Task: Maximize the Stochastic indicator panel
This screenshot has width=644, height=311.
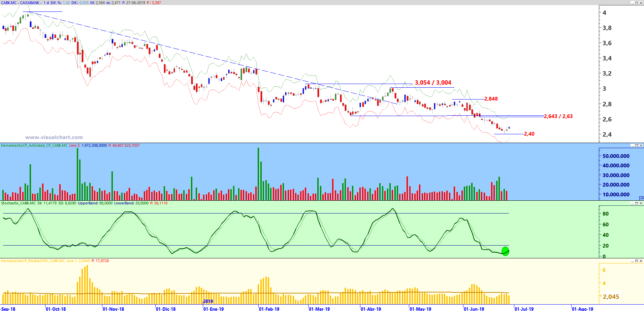Action: pyautogui.click(x=637, y=203)
